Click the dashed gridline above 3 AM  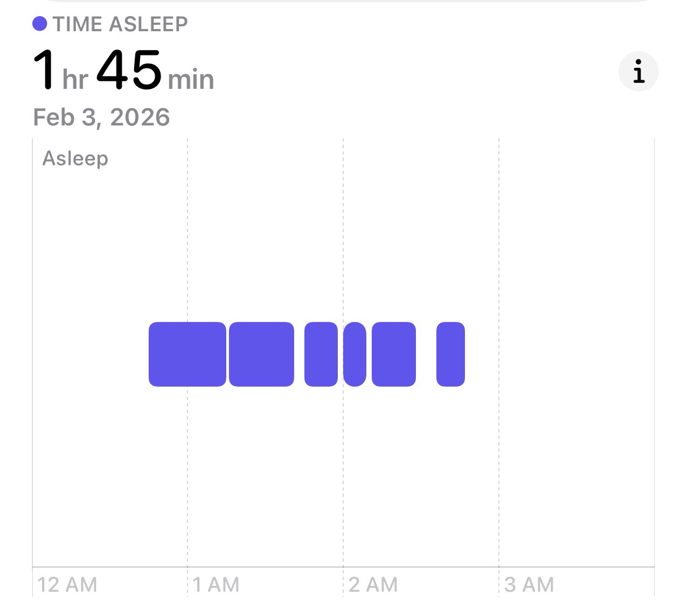pos(499,269)
